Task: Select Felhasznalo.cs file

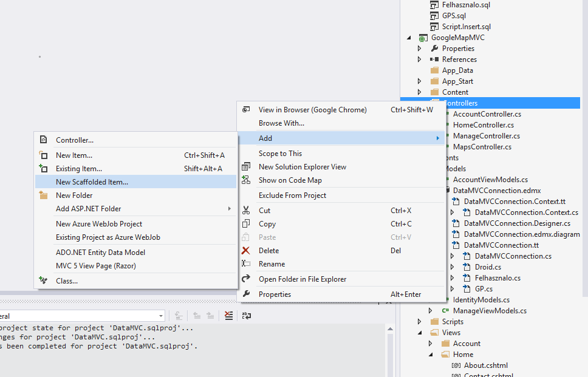Action: pos(497,277)
